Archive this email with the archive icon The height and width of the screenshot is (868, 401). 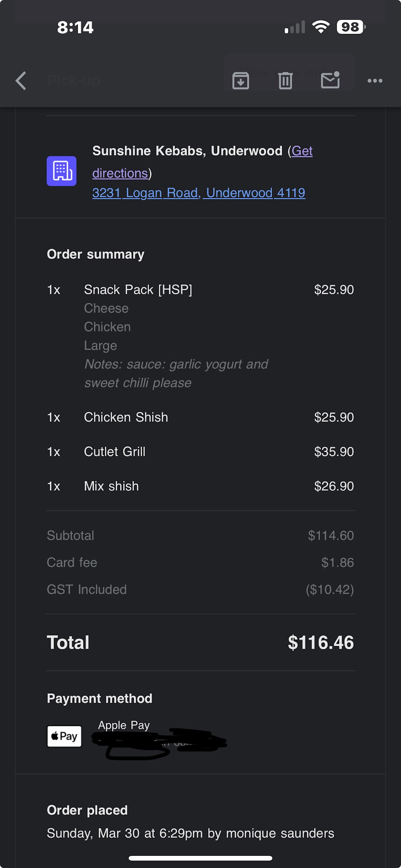240,81
